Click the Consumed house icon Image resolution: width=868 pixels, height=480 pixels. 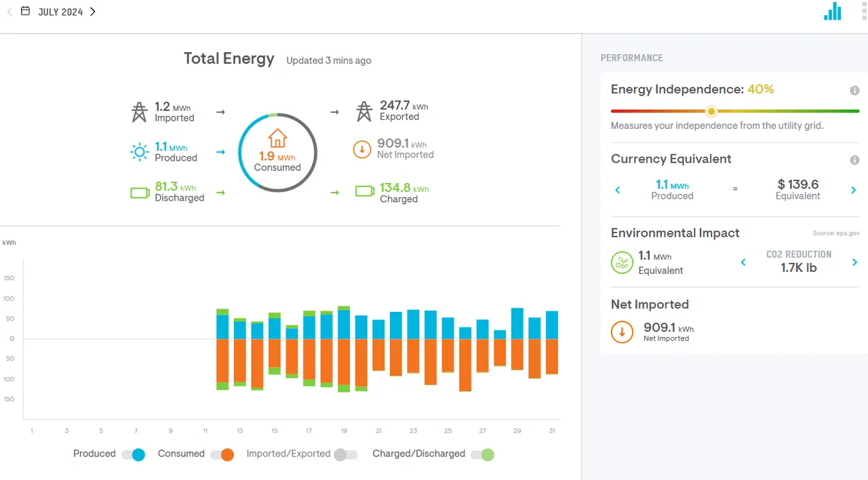(x=277, y=138)
